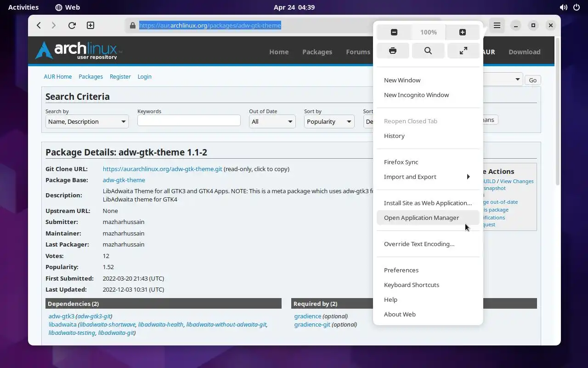Open the Web app menu in top bar
Viewport: 588px width, 368px height.
click(68, 7)
